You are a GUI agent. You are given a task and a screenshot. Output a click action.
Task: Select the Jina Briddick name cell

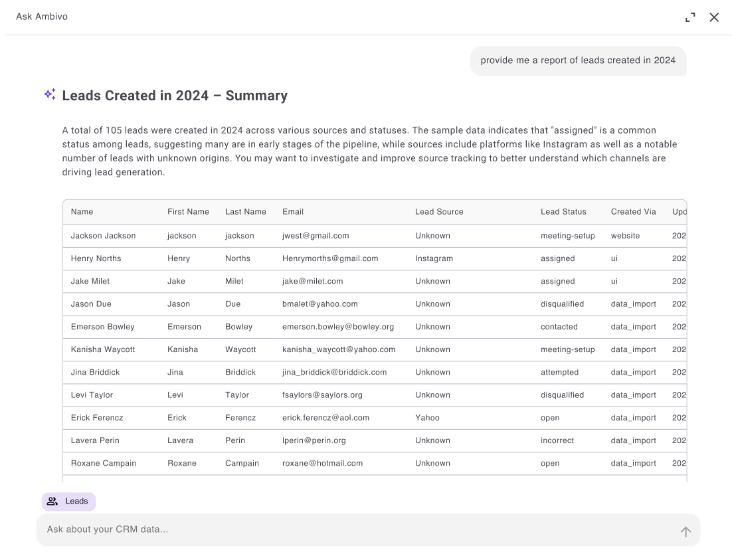pos(95,372)
